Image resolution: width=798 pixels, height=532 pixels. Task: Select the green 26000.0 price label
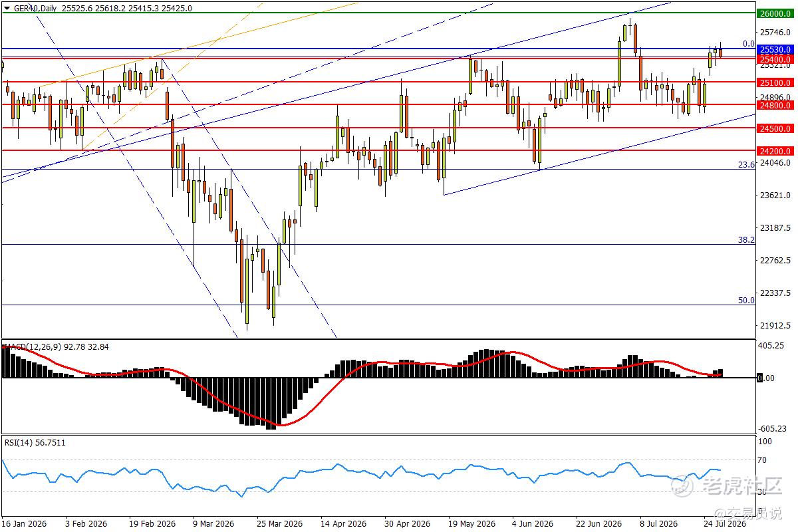775,13
